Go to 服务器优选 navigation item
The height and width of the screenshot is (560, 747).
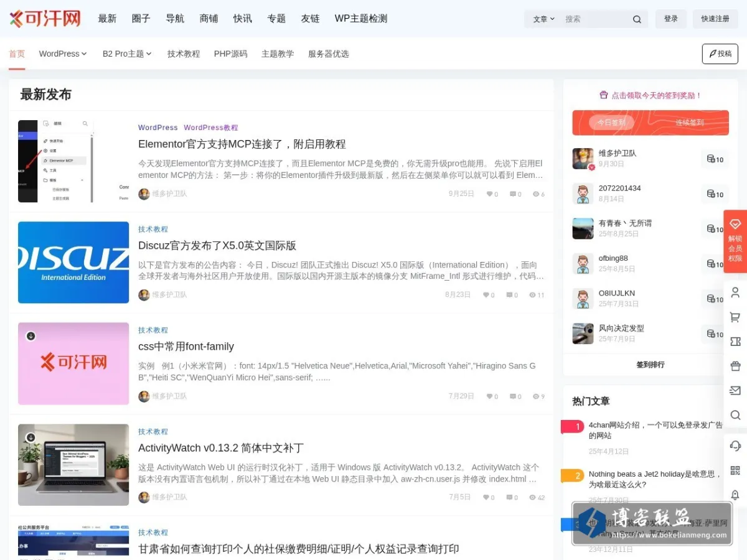pos(329,54)
